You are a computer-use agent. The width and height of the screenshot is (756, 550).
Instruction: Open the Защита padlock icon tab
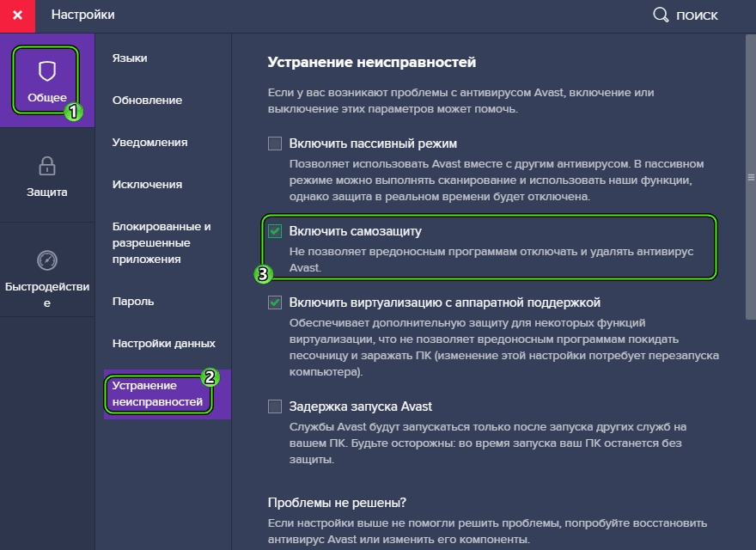46,175
